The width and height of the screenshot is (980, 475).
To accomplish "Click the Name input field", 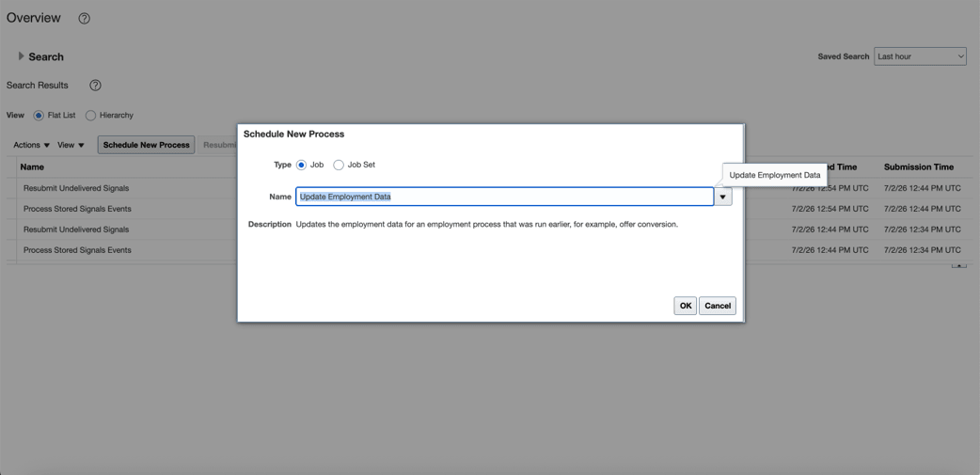I will (x=504, y=197).
